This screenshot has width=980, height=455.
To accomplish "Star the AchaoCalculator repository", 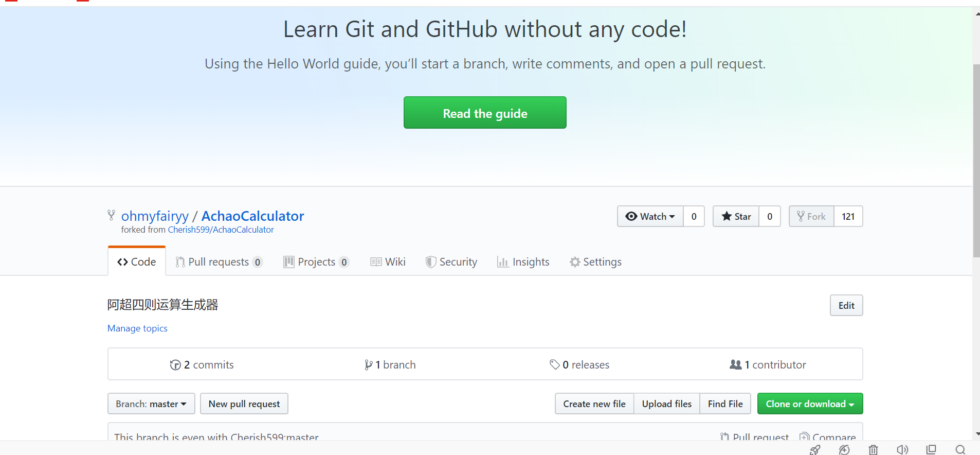I will click(736, 216).
